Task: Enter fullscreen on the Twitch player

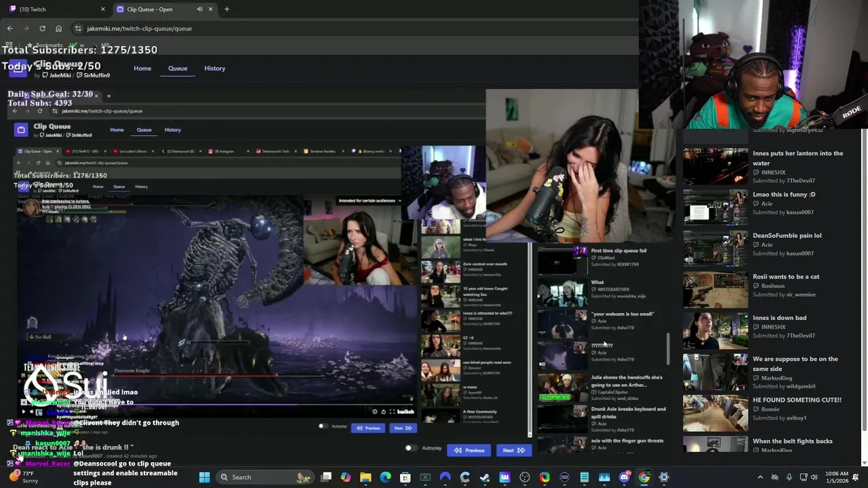Action: coord(392,411)
